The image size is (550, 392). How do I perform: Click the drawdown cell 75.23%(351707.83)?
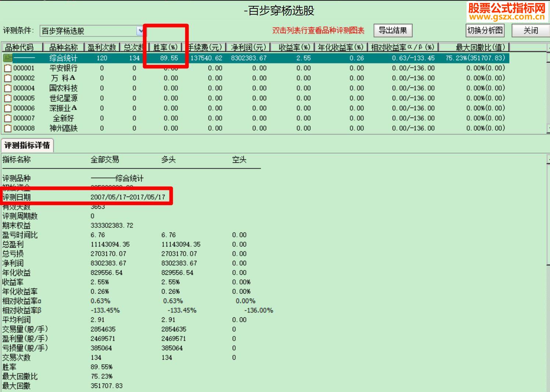(x=475, y=58)
